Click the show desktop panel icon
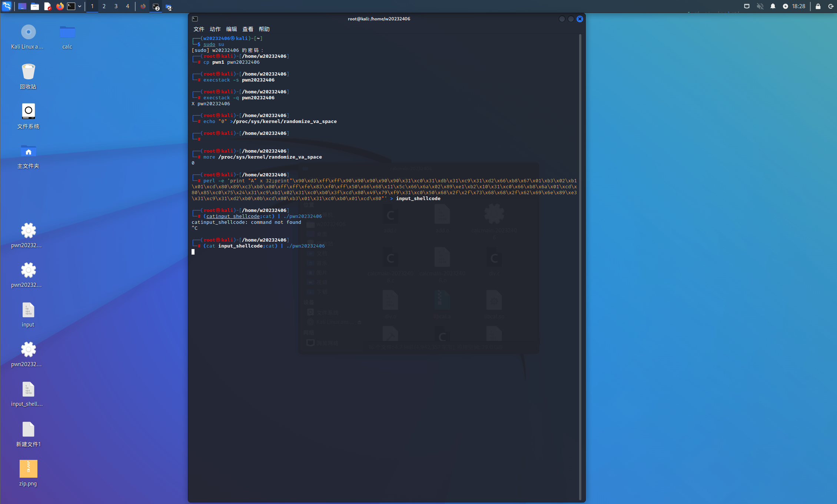This screenshot has height=504, width=837. pyautogui.click(x=22, y=6)
